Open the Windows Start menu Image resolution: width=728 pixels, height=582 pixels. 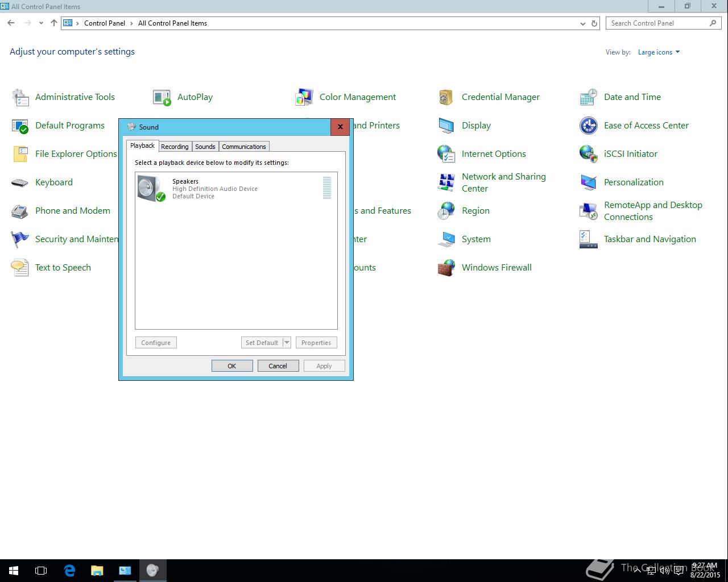point(14,571)
